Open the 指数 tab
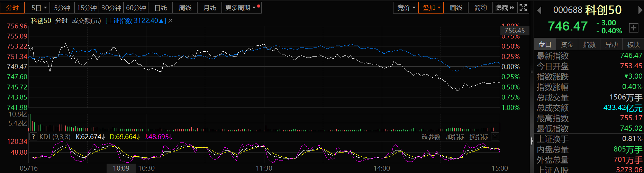This screenshot has width=644, height=173. pos(589,44)
